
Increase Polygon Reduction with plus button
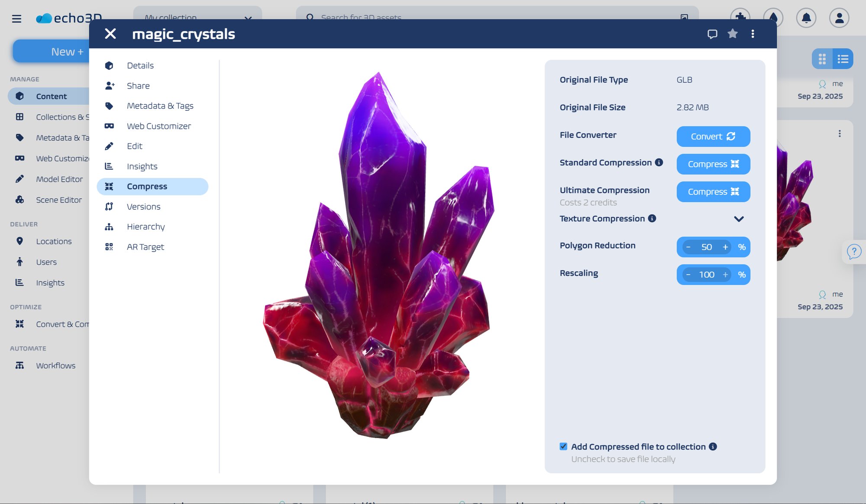pos(725,247)
